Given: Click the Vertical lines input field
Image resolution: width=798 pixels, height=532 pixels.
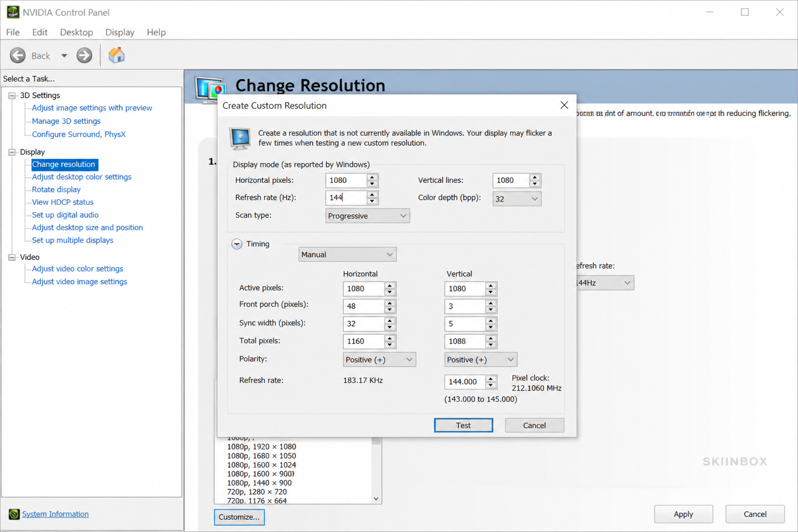Looking at the screenshot, I should pos(511,180).
